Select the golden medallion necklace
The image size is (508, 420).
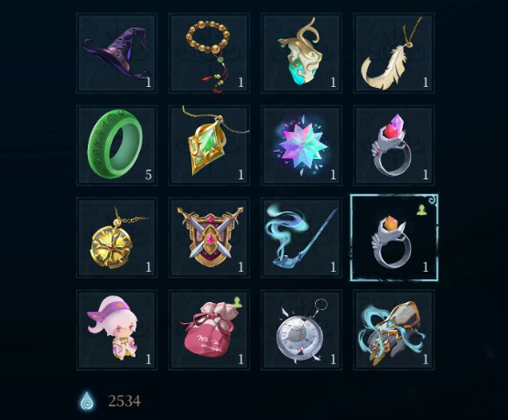[116, 238]
